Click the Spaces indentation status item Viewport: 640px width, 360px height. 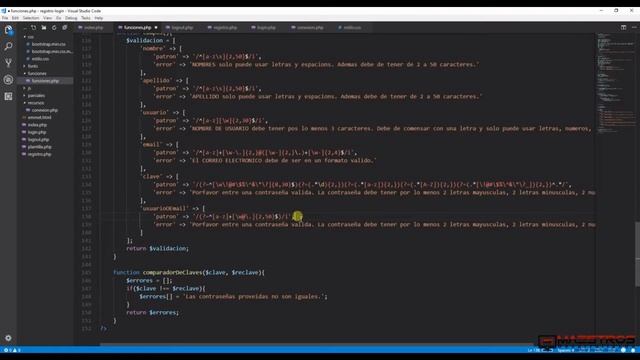[566, 350]
